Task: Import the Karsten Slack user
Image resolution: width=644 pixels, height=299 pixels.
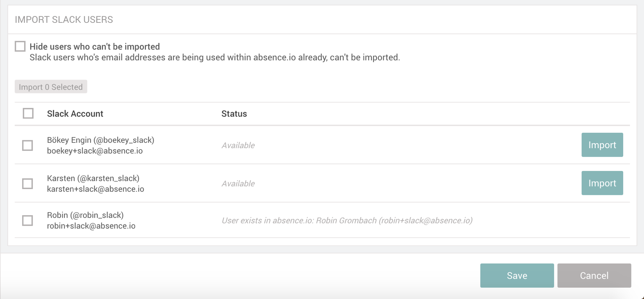Action: [602, 183]
